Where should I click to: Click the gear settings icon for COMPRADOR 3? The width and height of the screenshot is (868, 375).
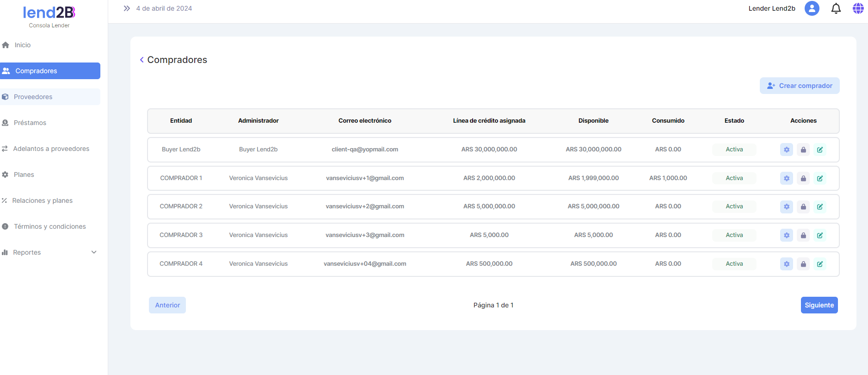[786, 235]
